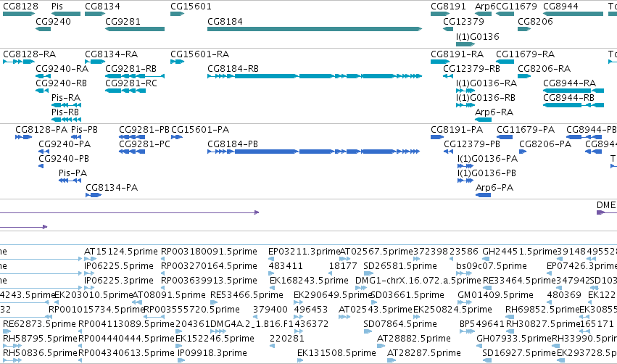617x364 pixels.
Task: Open the AT28882.5prime EST
Action: pyautogui.click(x=381, y=347)
